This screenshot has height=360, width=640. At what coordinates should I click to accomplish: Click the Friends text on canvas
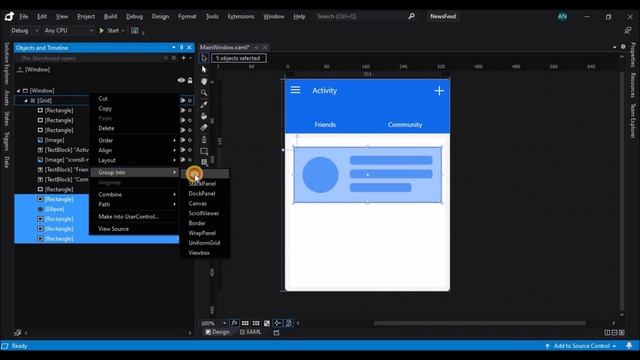point(325,124)
